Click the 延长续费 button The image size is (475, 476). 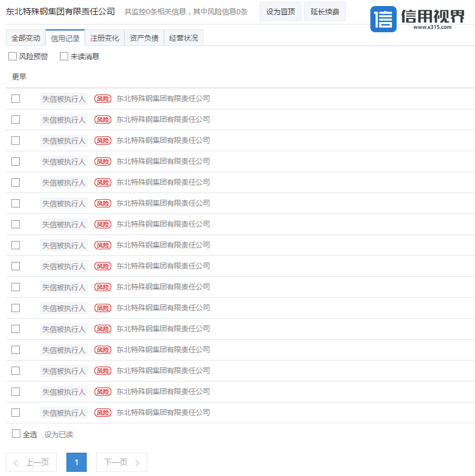click(325, 11)
